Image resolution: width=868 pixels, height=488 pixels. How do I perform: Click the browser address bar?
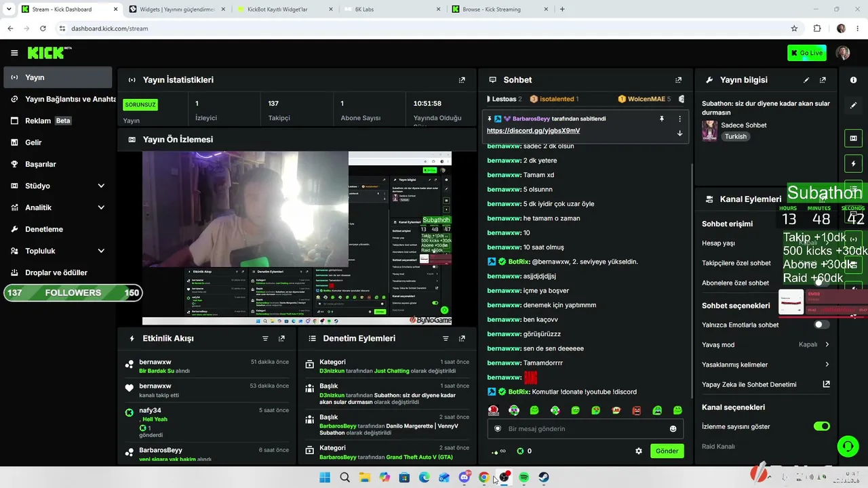pyautogui.click(x=420, y=28)
